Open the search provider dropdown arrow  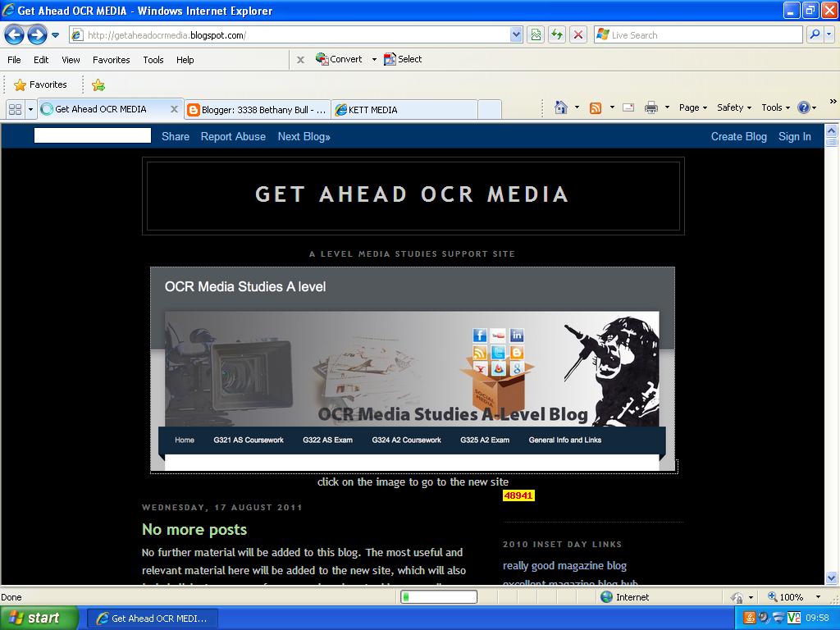coord(829,34)
